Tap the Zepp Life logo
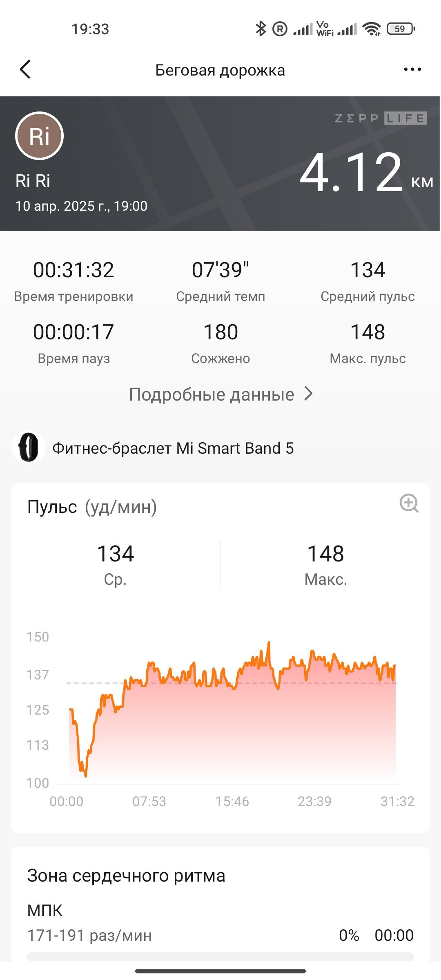The image size is (441, 980). (x=381, y=118)
